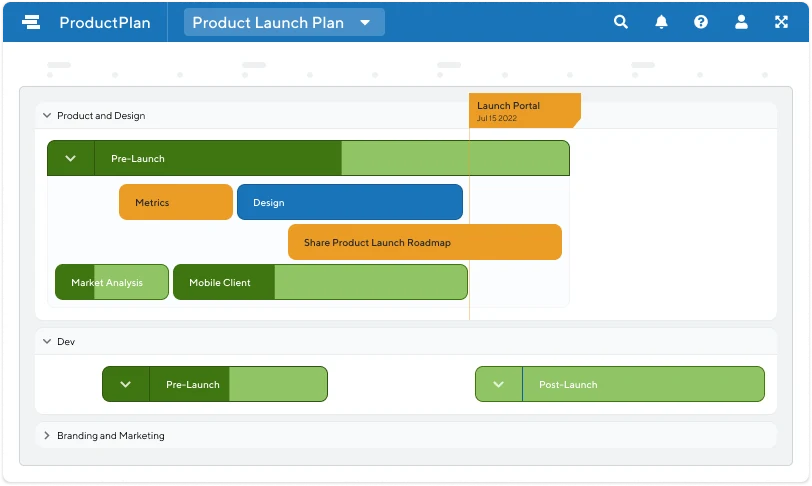Image resolution: width=812 pixels, height=486 pixels.
Task: Collapse the Product and Design Pre-Launch container chevron
Action: click(71, 158)
